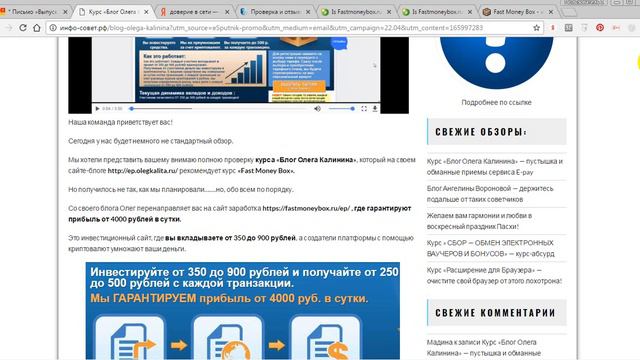Image resolution: width=640 pixels, height=360 pixels.
Task: Click the forward navigation arrow
Action: point(9,28)
